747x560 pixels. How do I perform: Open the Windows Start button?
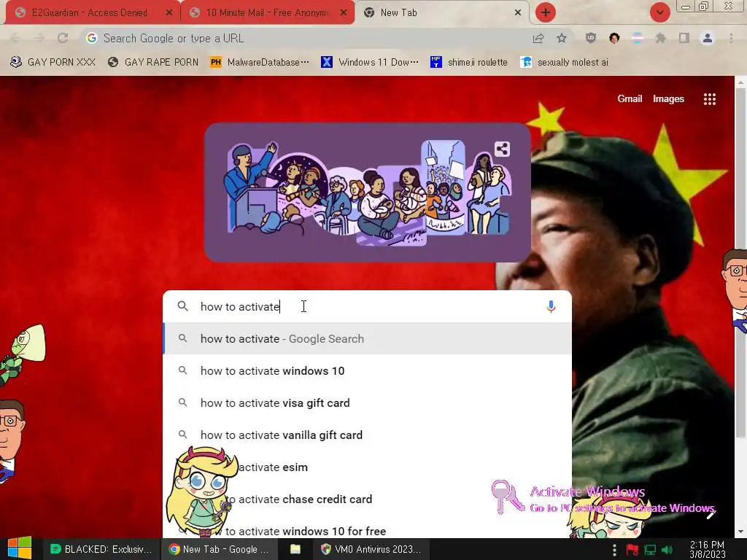[20, 549]
